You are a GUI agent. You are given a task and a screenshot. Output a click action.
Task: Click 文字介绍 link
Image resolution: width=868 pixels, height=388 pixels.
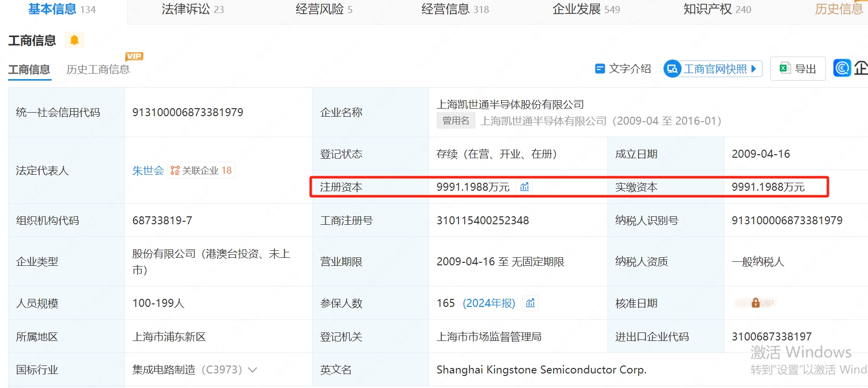pos(623,69)
